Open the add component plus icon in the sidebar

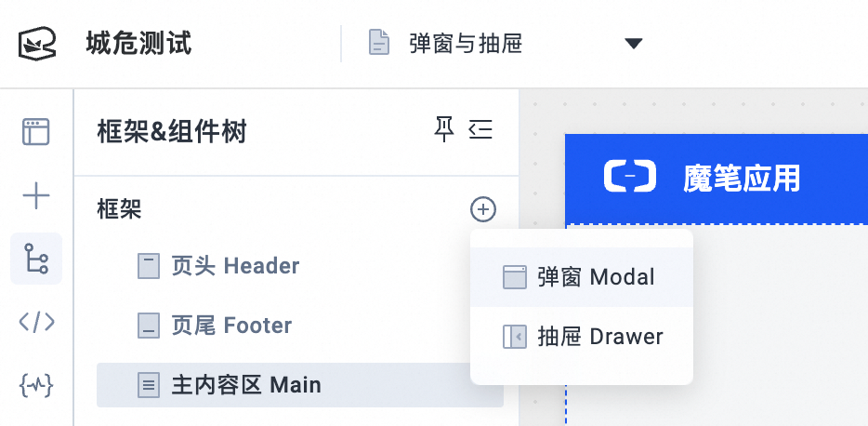click(x=36, y=196)
